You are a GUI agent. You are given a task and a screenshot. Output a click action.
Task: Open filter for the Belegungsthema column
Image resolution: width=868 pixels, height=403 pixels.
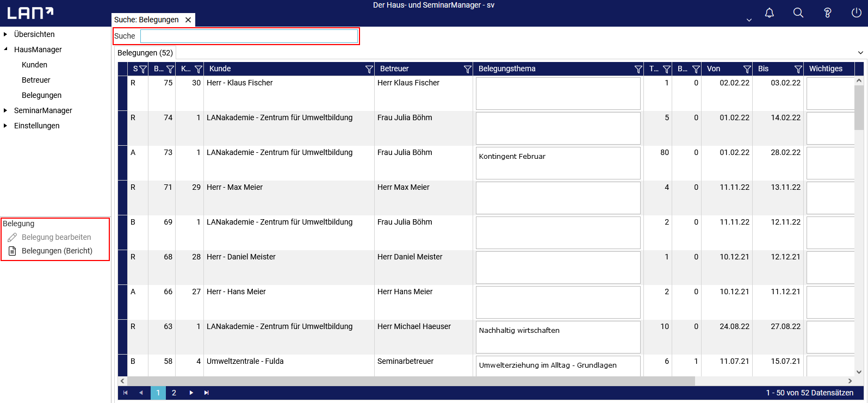[x=638, y=69]
